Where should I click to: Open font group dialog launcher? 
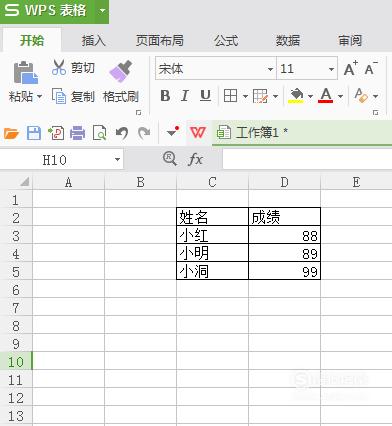[376, 113]
